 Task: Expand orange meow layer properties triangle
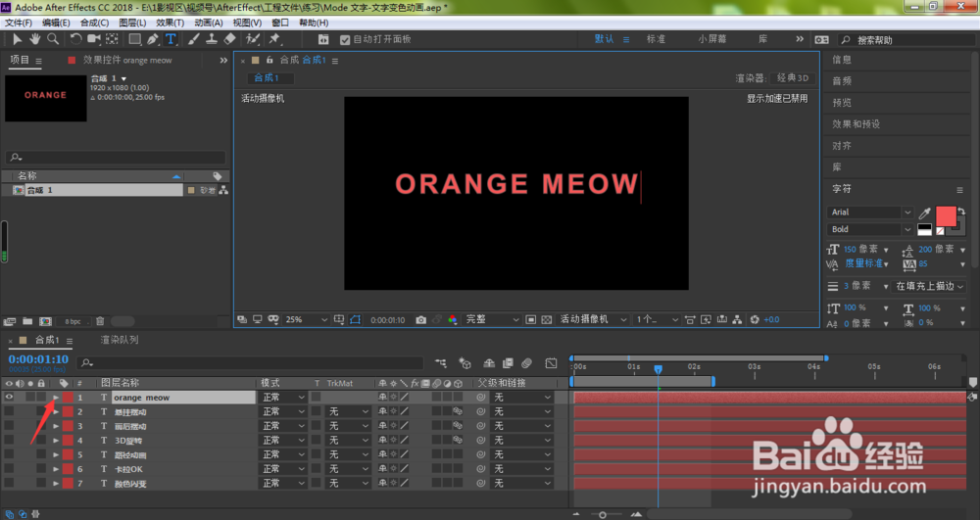click(x=56, y=397)
